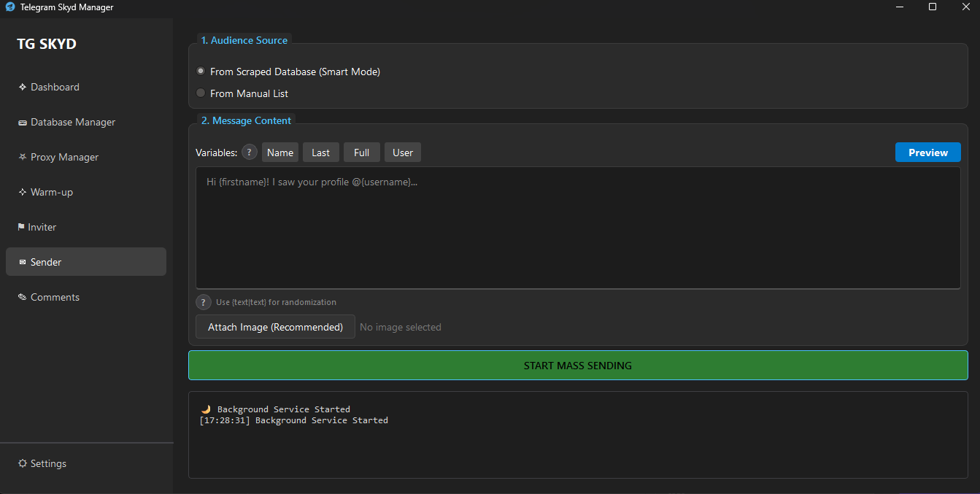The image size is (980, 494).
Task: Click the help icon beside randomization hint
Action: click(204, 302)
